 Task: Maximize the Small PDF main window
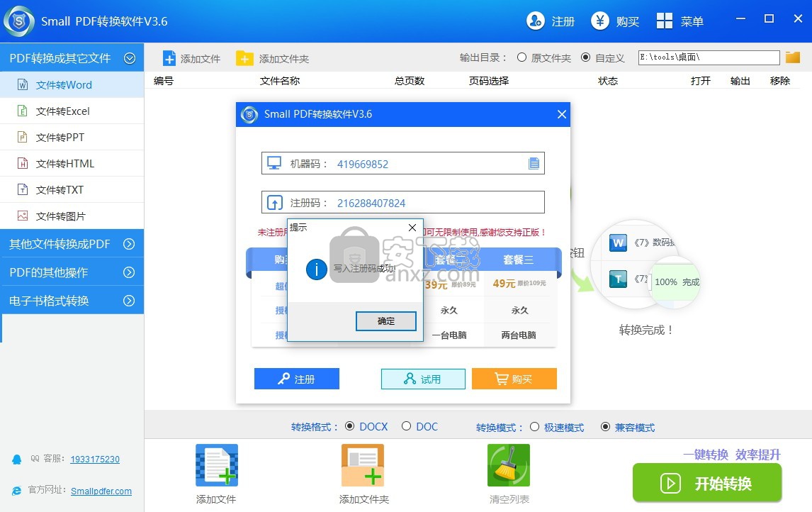tap(769, 18)
